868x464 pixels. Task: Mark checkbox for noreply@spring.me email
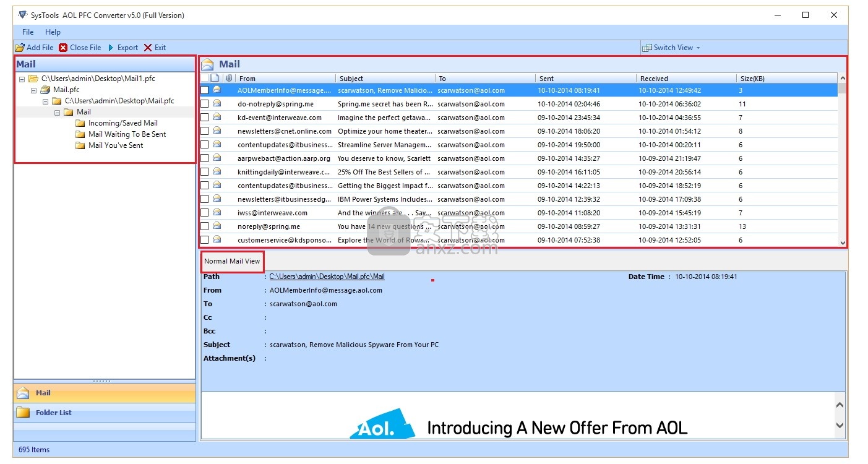click(x=204, y=226)
